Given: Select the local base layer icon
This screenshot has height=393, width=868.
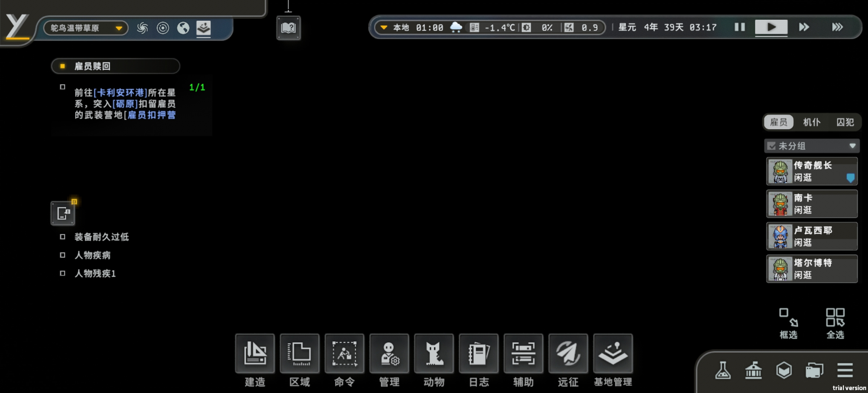Looking at the screenshot, I should [x=204, y=28].
